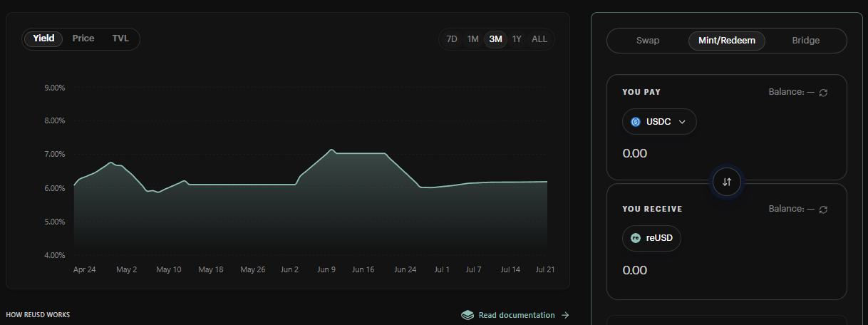Click the 7.00% y-axis label

point(55,155)
